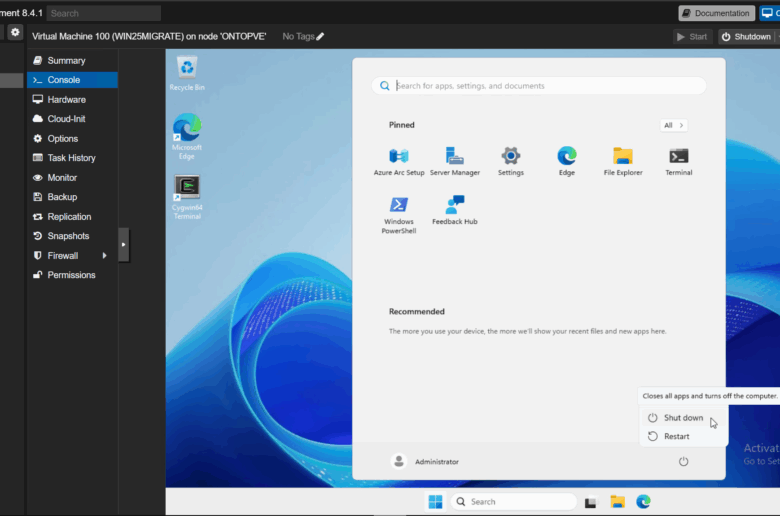Open the Summary section in sidebar
This screenshot has width=780, height=516.
click(72, 61)
